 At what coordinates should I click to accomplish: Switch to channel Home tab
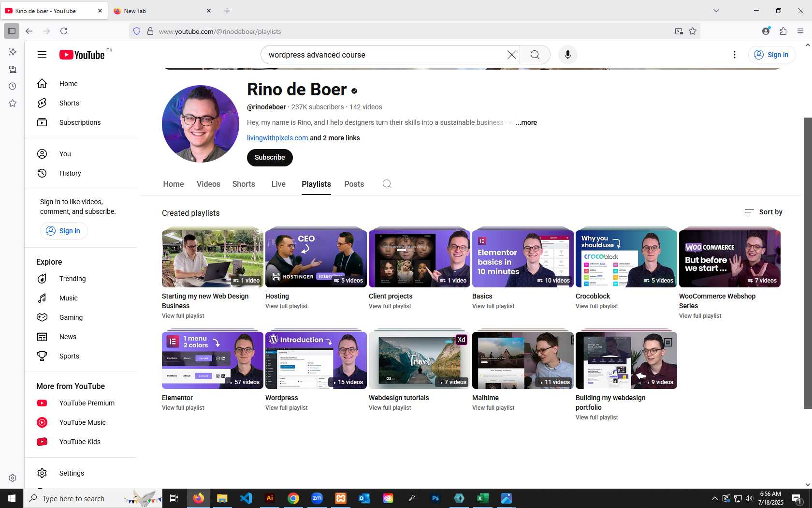point(174,184)
